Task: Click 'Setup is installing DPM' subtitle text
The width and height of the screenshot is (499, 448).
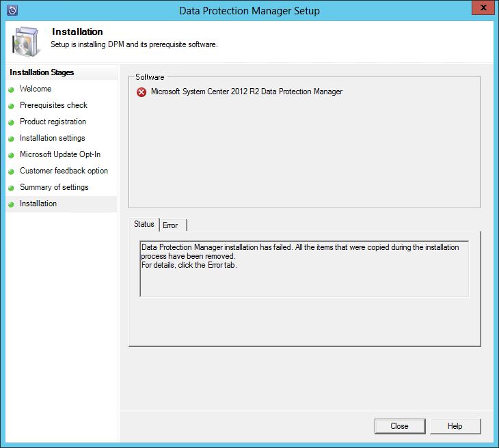Action: click(134, 44)
